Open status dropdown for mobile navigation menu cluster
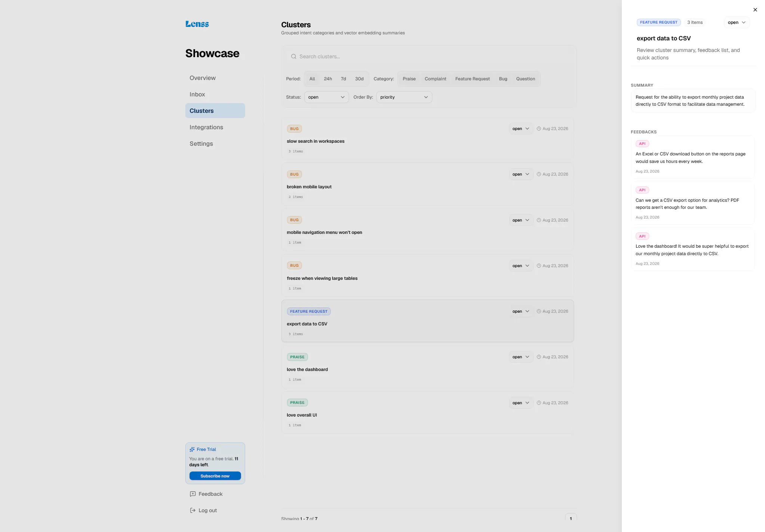The image size is (765, 532). point(521,220)
